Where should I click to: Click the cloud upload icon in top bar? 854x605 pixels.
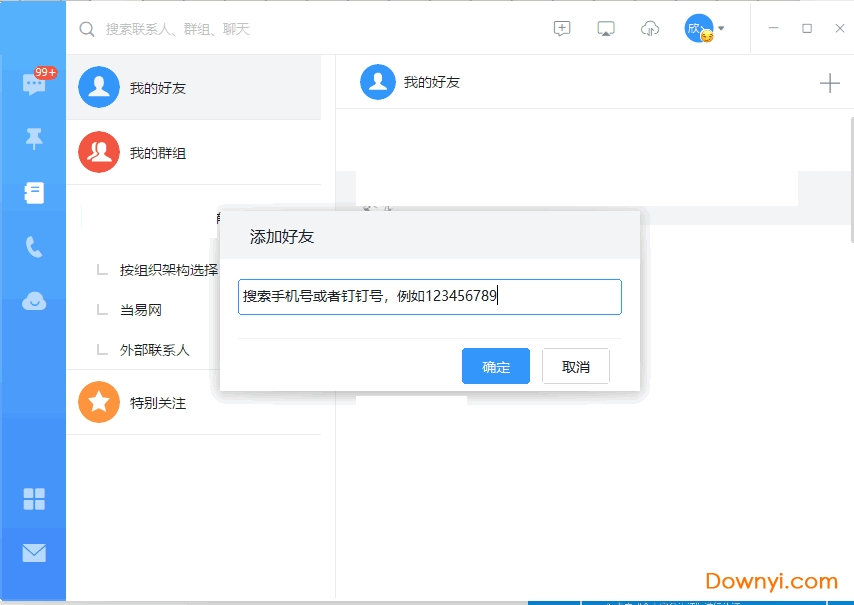pos(650,29)
